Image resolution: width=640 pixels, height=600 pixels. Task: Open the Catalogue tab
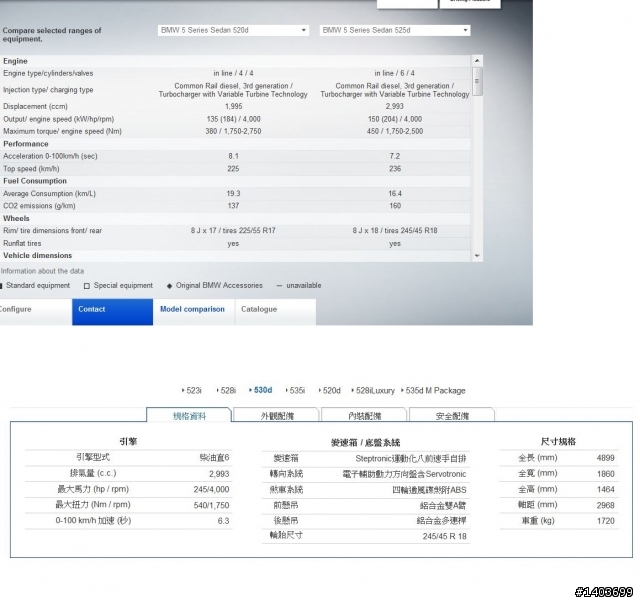275,312
